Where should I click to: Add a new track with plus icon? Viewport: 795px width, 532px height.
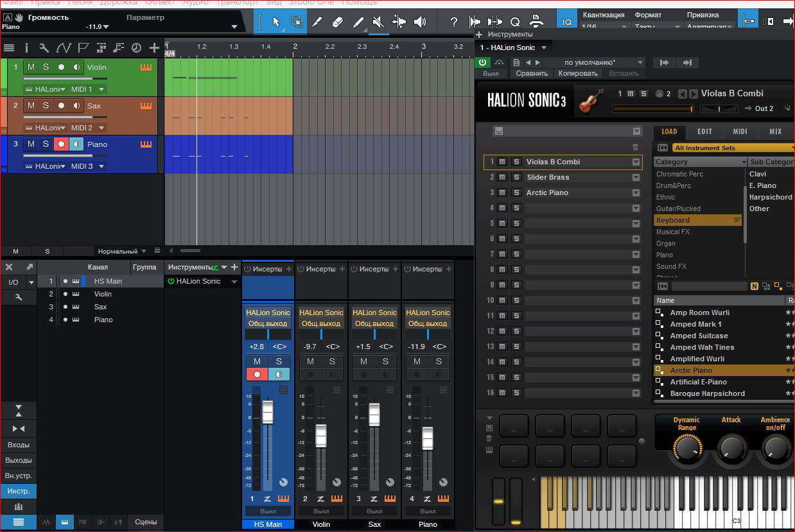(154, 47)
